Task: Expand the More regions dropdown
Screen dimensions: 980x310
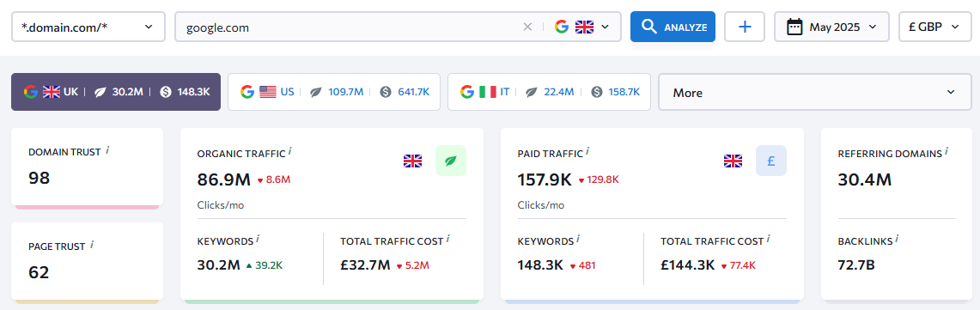Action: click(815, 93)
